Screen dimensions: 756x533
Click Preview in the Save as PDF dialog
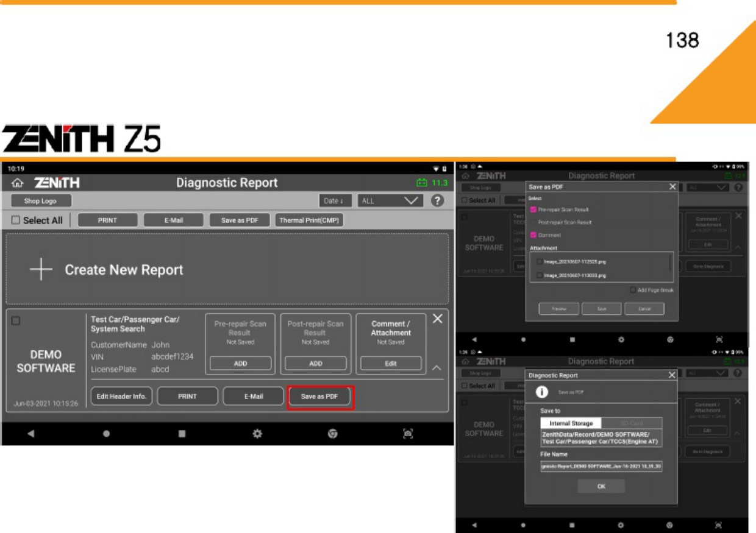(559, 309)
